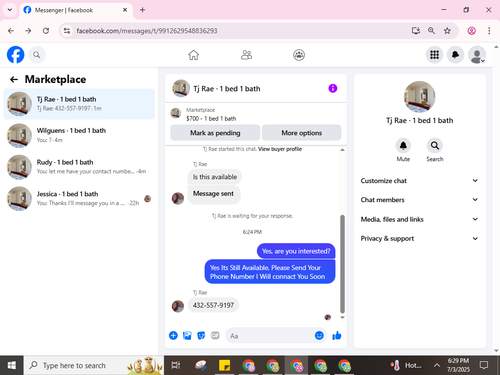Open the notifications bell in header
This screenshot has height=375, width=500.
pyautogui.click(x=455, y=55)
